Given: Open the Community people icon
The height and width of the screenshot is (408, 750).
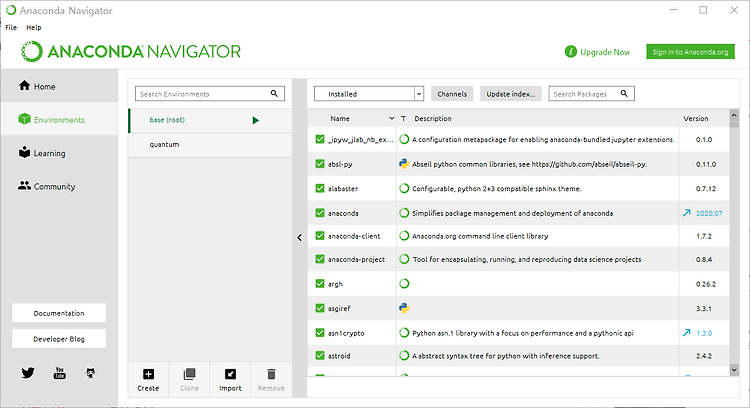Looking at the screenshot, I should click(x=24, y=186).
